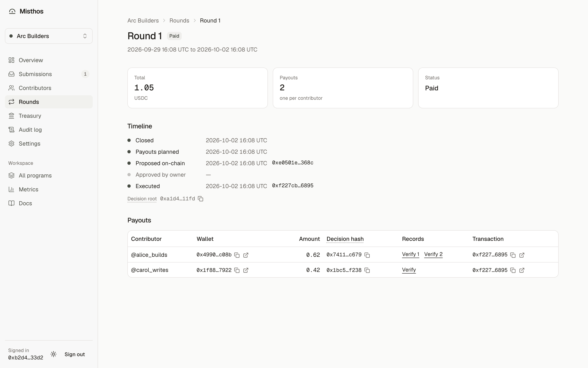The width and height of the screenshot is (588, 368).
Task: Click the Submissions inbox icon
Action: click(11, 74)
